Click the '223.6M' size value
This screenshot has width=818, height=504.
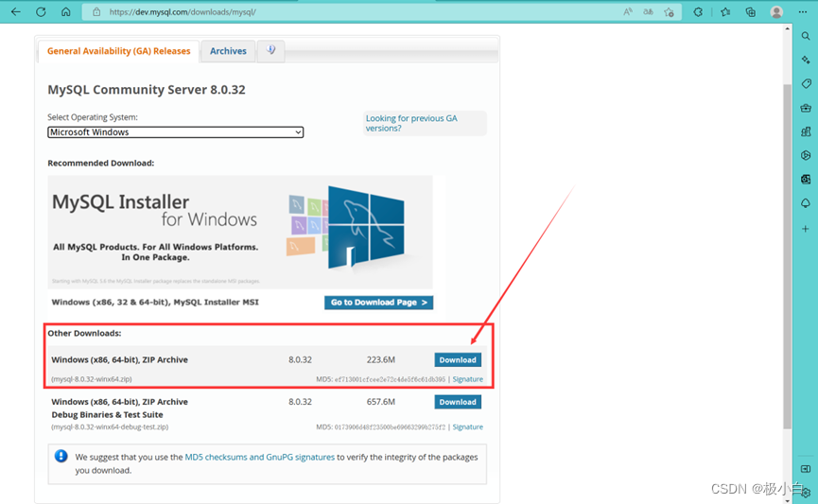381,359
